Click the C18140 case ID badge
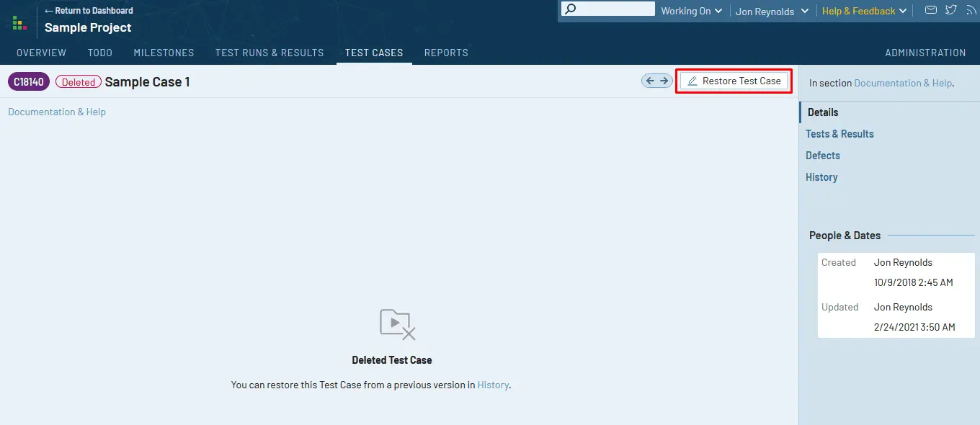This screenshot has height=425, width=980. pos(29,82)
